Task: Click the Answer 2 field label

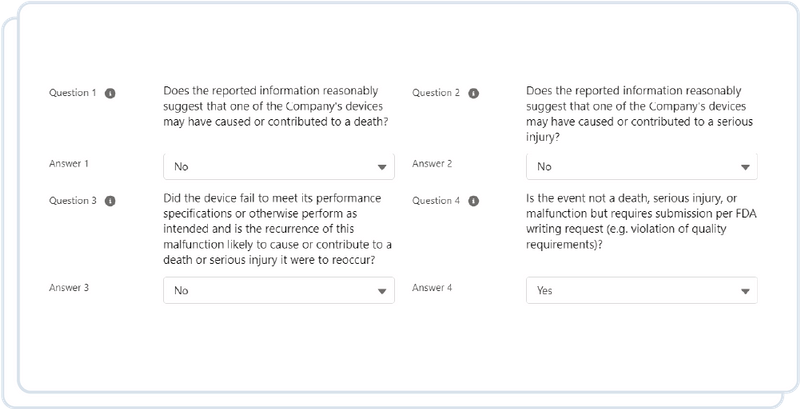Action: (433, 162)
